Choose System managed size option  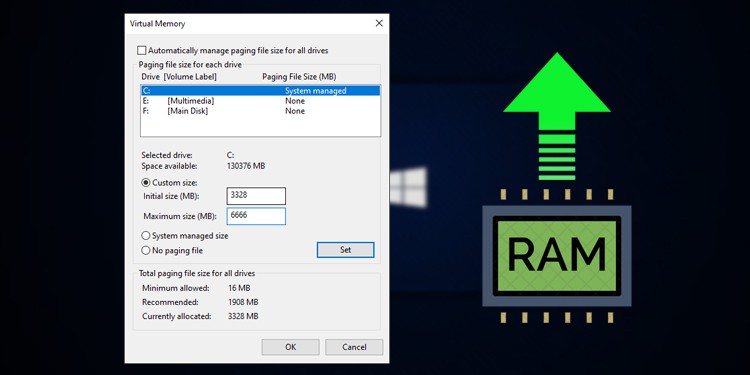click(145, 236)
